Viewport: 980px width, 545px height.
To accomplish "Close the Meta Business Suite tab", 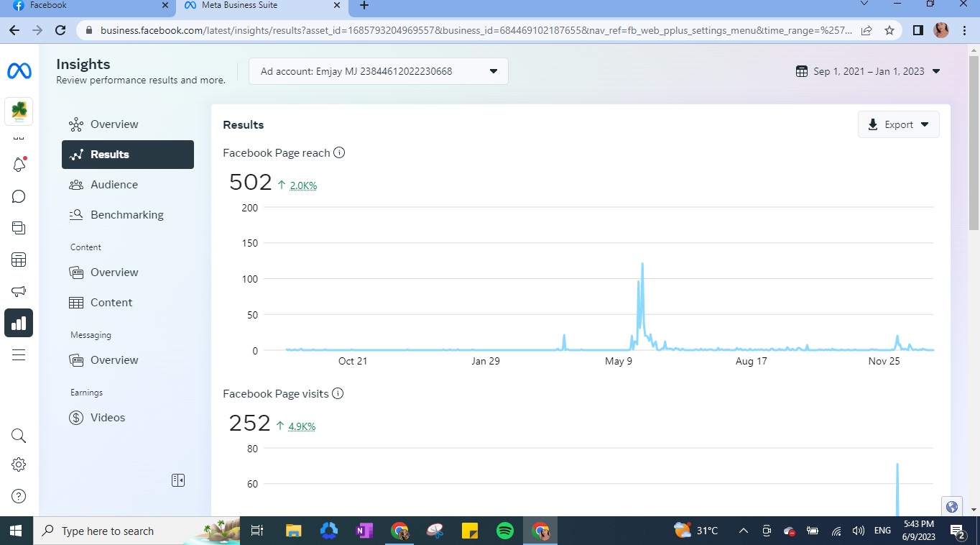I will click(337, 5).
